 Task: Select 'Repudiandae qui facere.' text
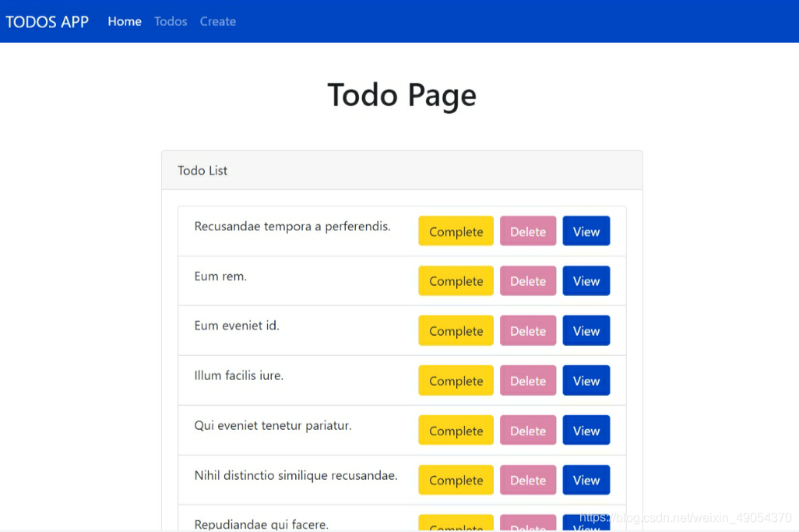coord(261,524)
